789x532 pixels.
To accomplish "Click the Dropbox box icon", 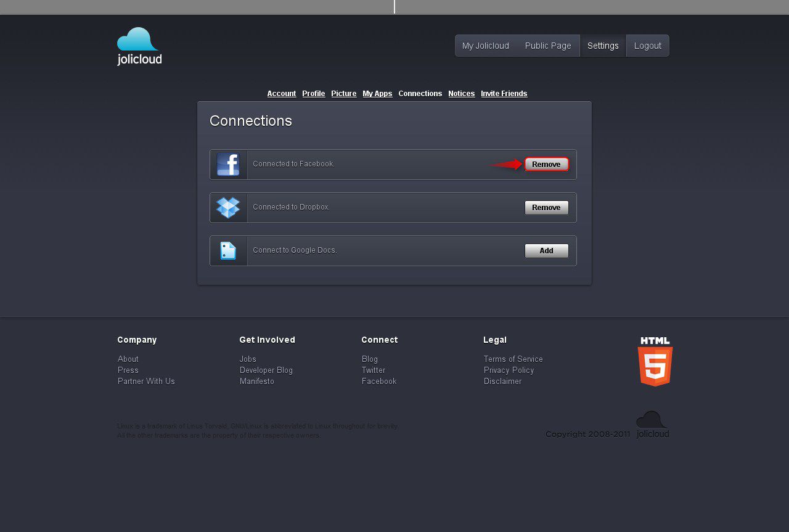I will (228, 208).
